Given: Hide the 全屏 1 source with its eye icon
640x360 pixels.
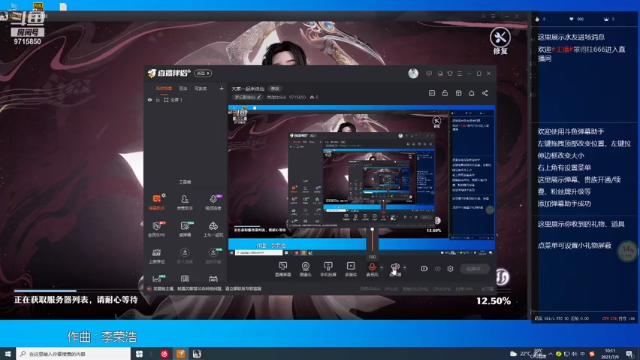Looking at the screenshot, I should (x=150, y=100).
